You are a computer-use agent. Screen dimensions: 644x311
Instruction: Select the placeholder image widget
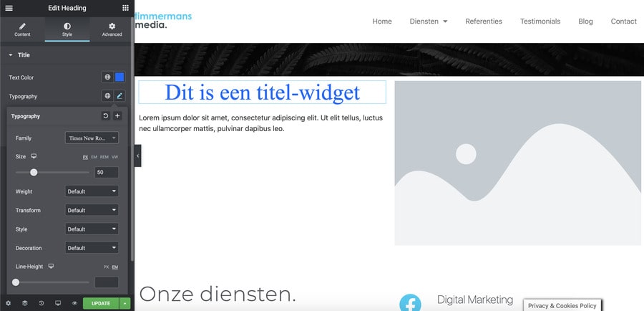point(517,163)
